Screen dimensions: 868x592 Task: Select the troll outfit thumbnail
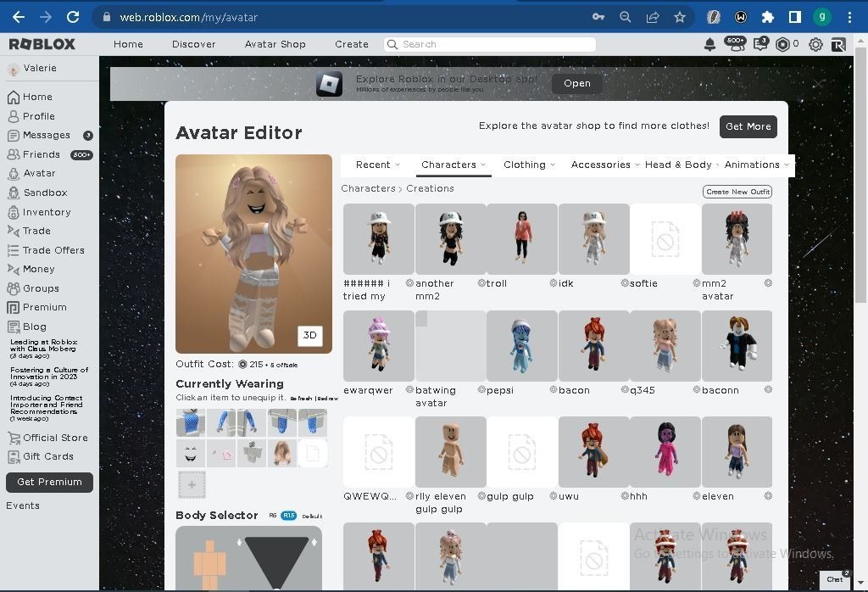tap(522, 238)
